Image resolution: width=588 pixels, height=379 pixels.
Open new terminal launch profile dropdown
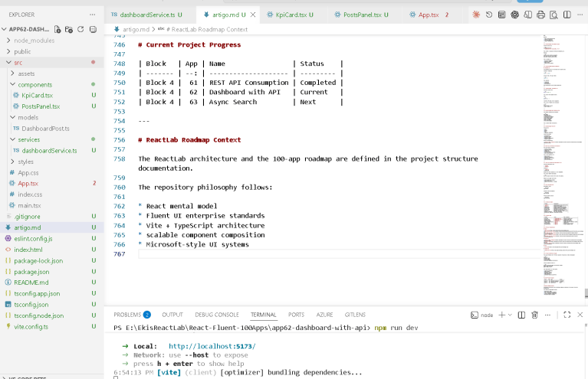[x=510, y=315]
